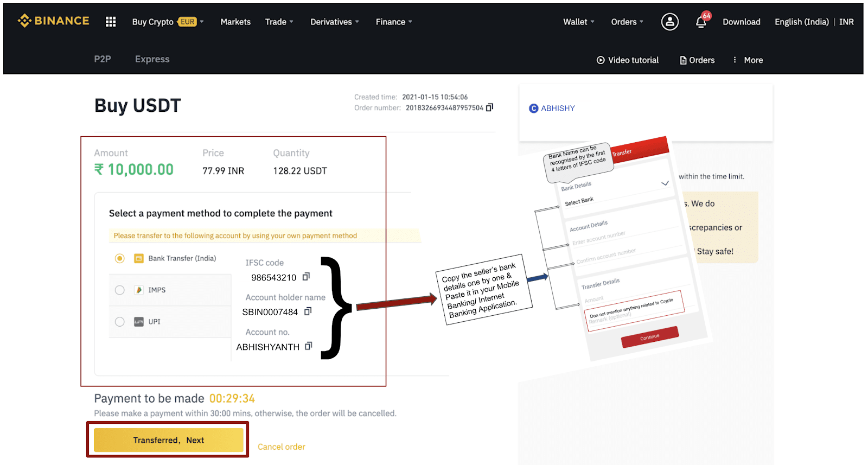Click the EUR badge next to Buy Crypto
Screen dimensions: 868x465
coord(188,22)
